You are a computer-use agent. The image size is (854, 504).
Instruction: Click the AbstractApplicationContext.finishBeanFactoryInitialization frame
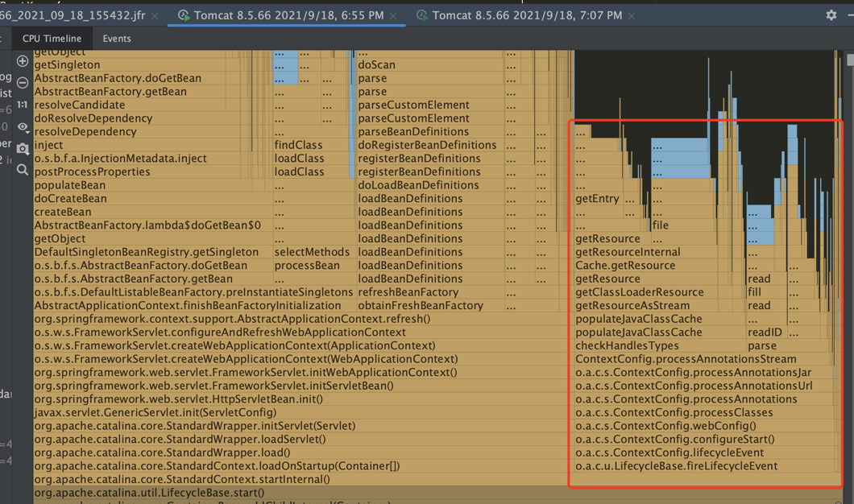[188, 306]
